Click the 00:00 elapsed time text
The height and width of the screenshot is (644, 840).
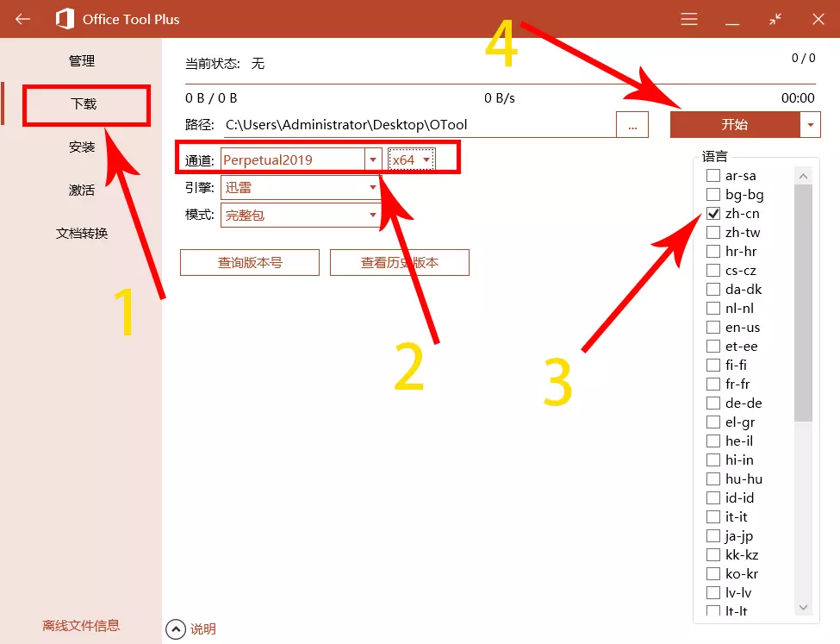coord(798,98)
